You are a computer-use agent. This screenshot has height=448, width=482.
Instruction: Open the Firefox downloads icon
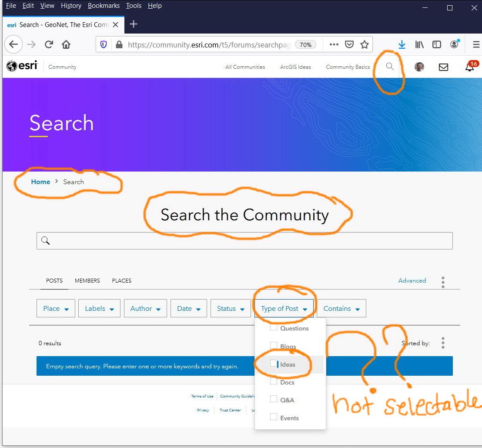402,44
